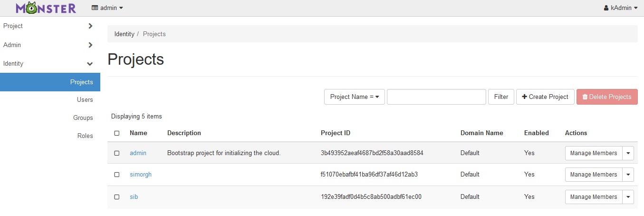Open the admin project selector dropdown
The height and width of the screenshot is (216, 644).
coord(107,8)
